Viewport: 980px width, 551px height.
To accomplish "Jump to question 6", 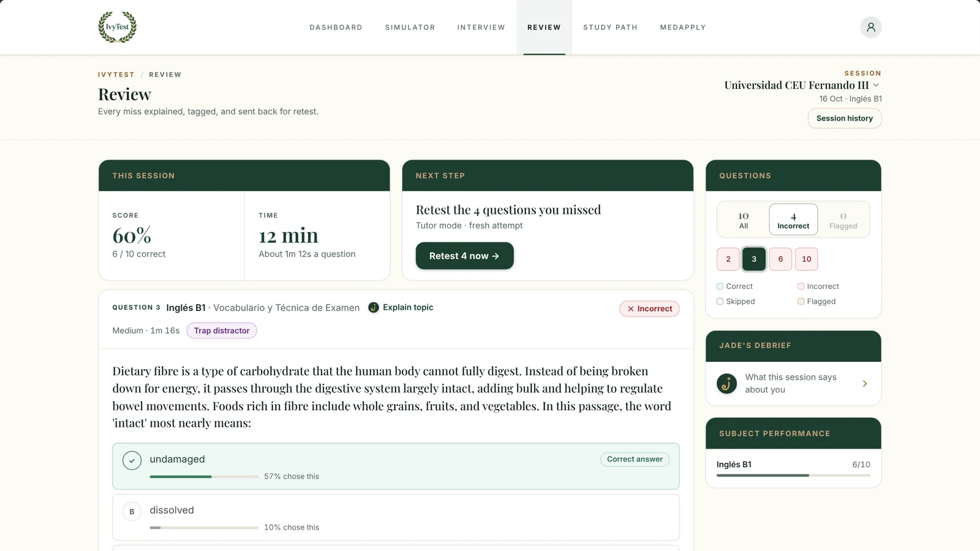I will point(780,259).
